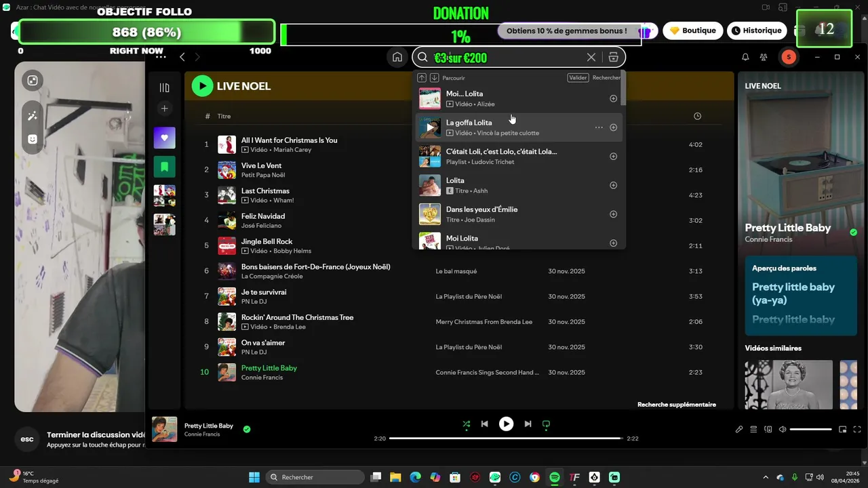Open mini player icon
Image resolution: width=868 pixels, height=488 pixels.
pos(843,430)
